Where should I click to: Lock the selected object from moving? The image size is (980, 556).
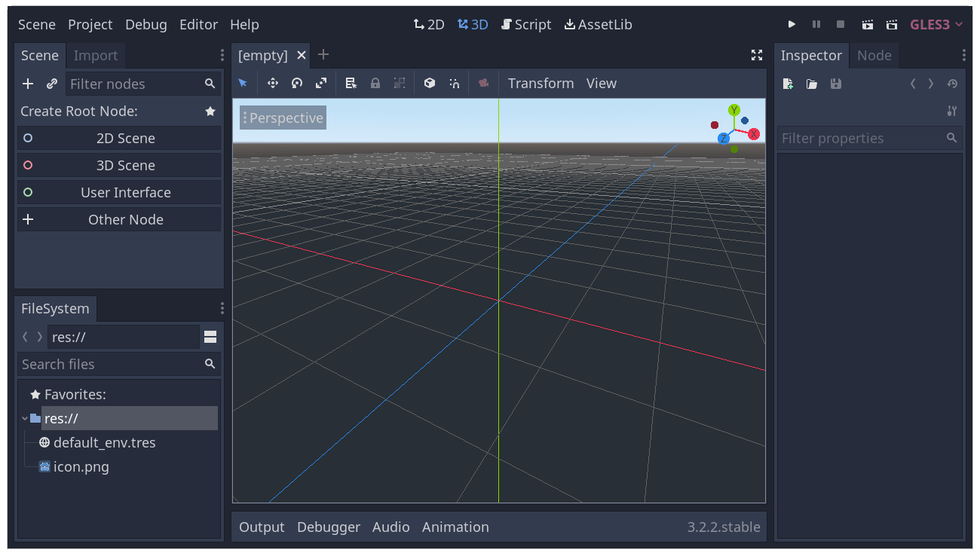click(375, 83)
